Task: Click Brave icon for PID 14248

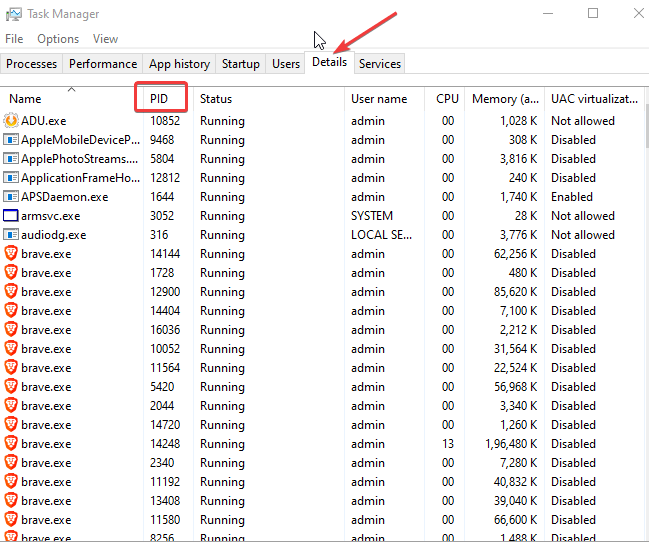Action: tap(12, 444)
